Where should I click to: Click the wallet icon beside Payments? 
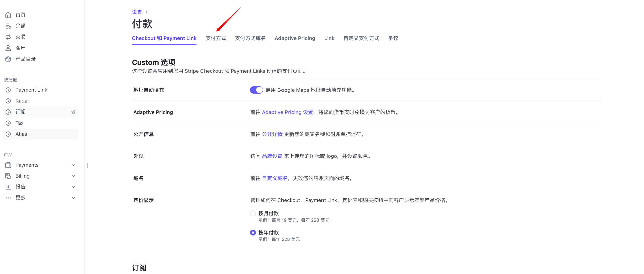coord(8,165)
